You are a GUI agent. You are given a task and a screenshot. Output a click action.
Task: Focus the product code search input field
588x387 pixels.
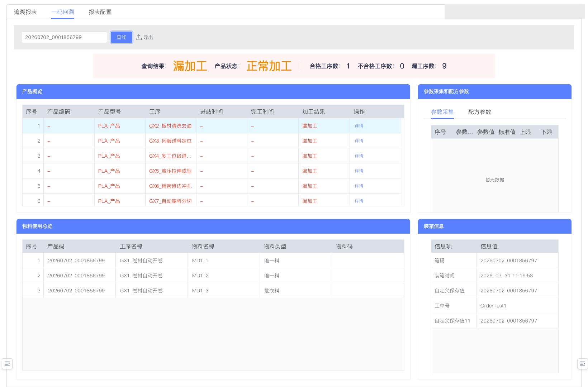click(x=64, y=37)
